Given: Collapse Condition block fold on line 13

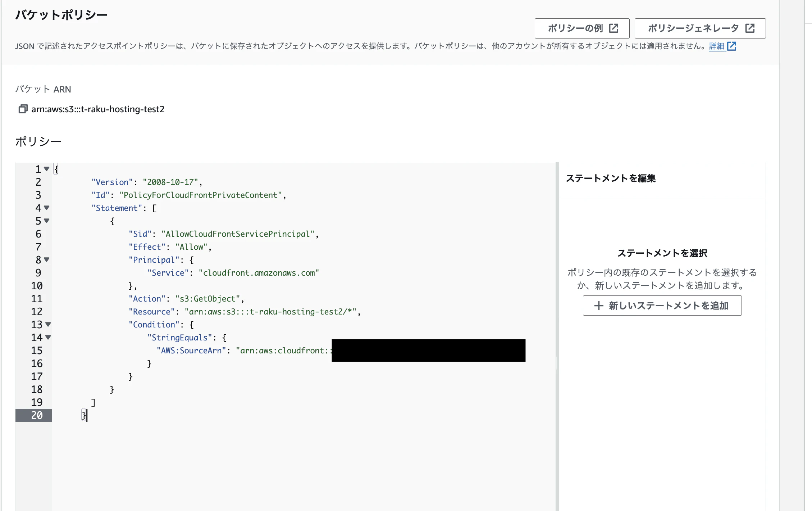Looking at the screenshot, I should pyautogui.click(x=48, y=324).
